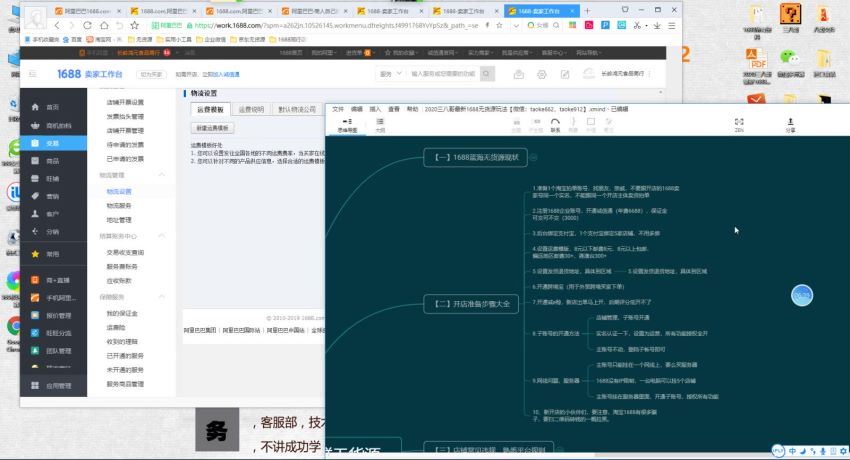Open 我的保证金 link

pos(122,314)
